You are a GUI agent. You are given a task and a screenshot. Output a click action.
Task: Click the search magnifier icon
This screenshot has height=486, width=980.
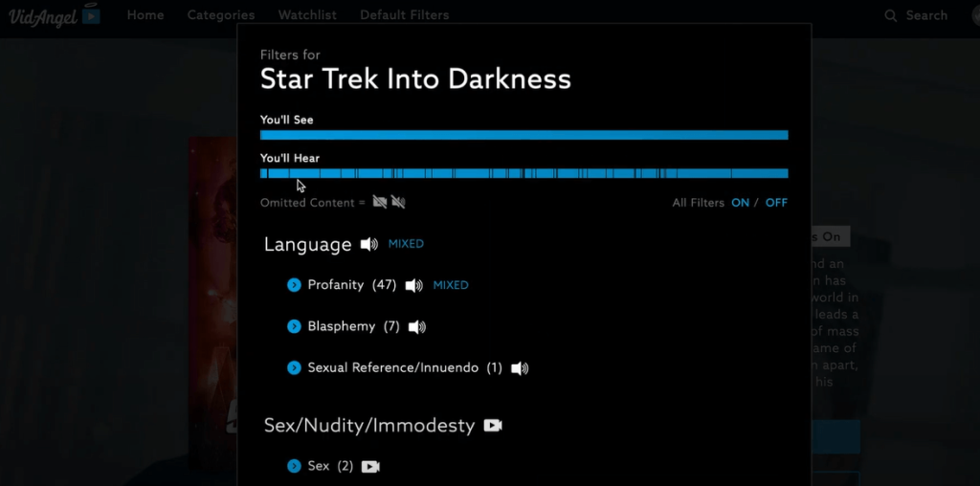click(891, 15)
